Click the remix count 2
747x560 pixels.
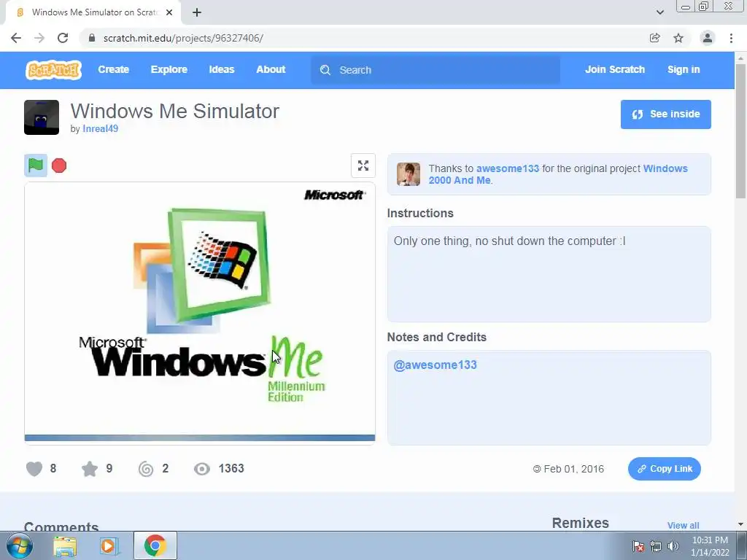click(166, 469)
